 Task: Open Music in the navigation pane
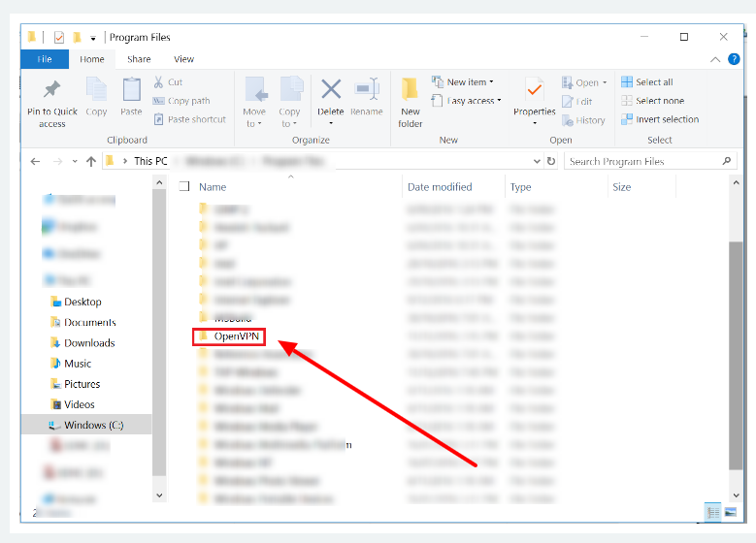coord(71,364)
